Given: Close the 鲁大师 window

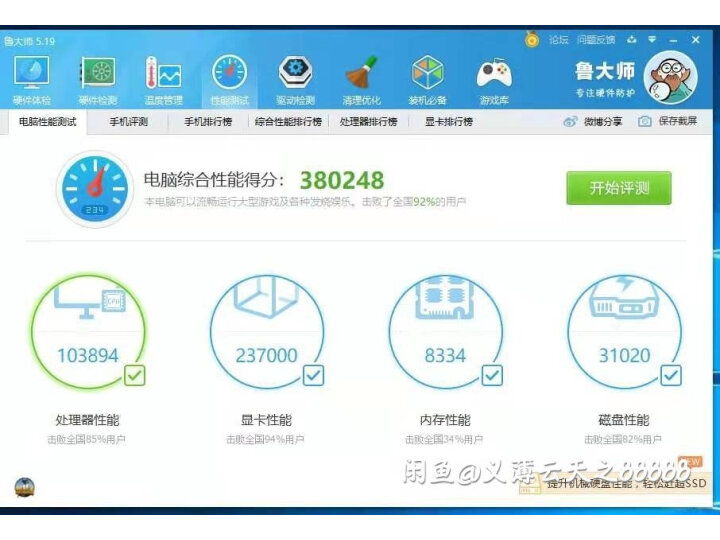Looking at the screenshot, I should click(x=696, y=40).
